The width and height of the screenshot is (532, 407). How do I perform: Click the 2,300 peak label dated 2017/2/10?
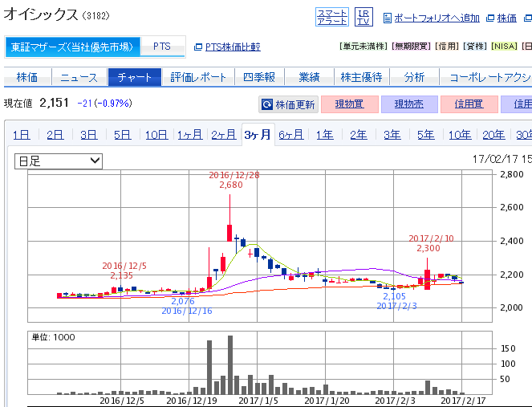pyautogui.click(x=428, y=248)
